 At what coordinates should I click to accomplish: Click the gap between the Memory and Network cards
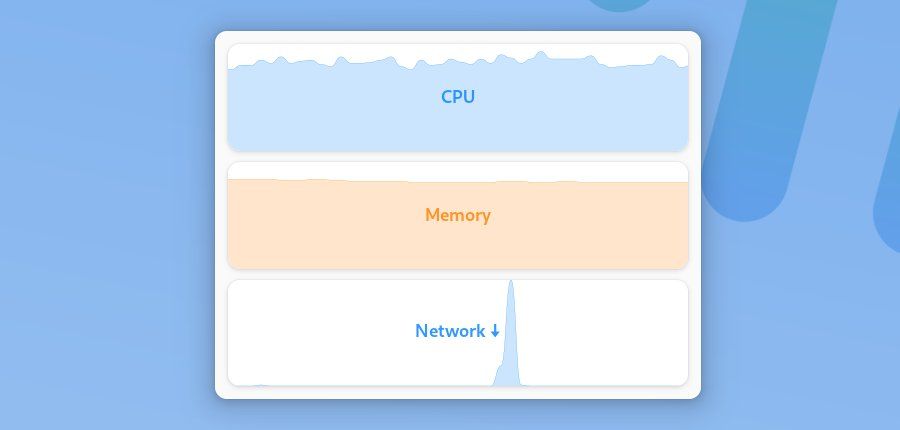coord(458,274)
